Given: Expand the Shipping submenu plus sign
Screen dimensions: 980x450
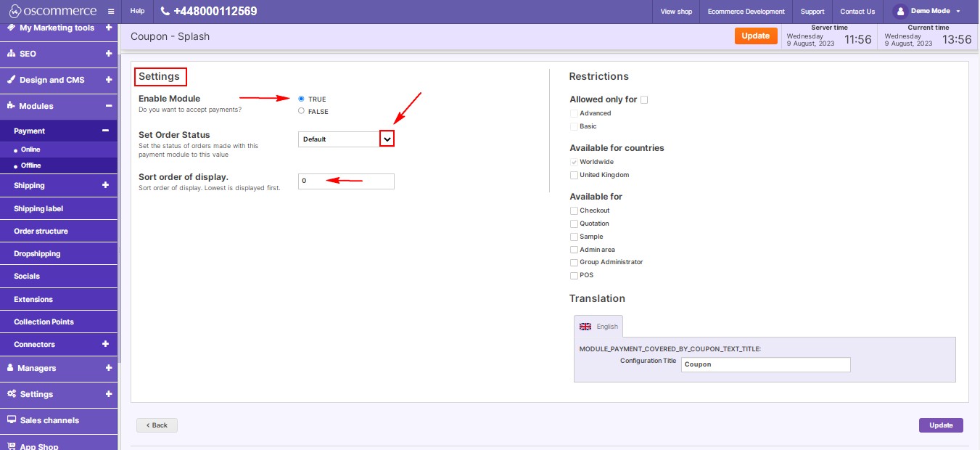Looking at the screenshot, I should point(105,185).
